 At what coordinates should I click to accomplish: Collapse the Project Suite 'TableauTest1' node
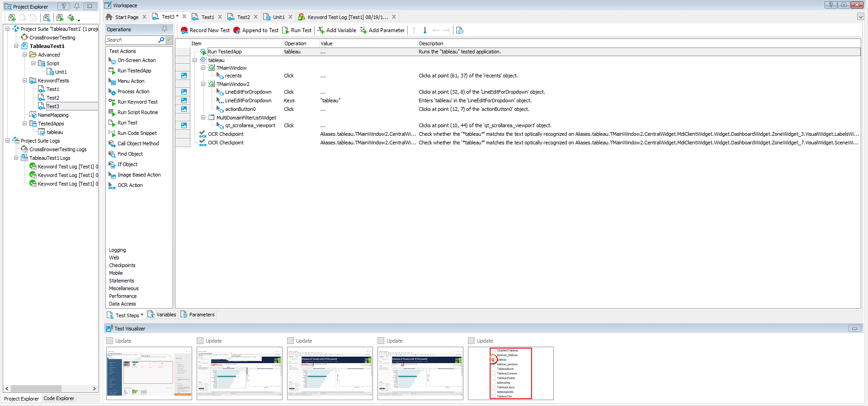click(x=7, y=29)
